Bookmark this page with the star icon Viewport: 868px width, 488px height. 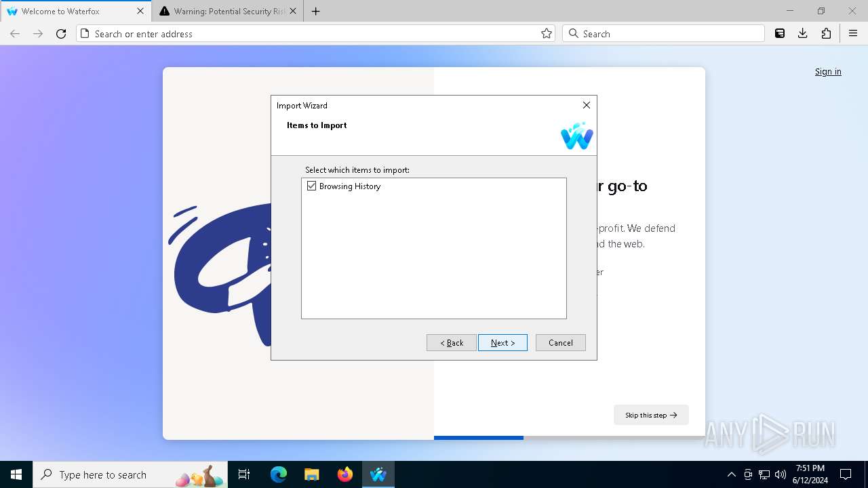547,34
